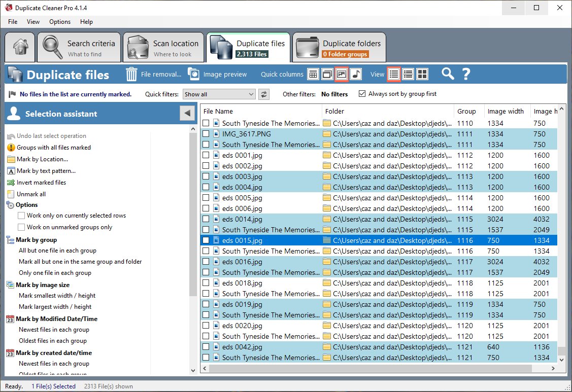Viewport: 572px width, 392px height.
Task: Open File removal trash icon
Action: (131, 75)
